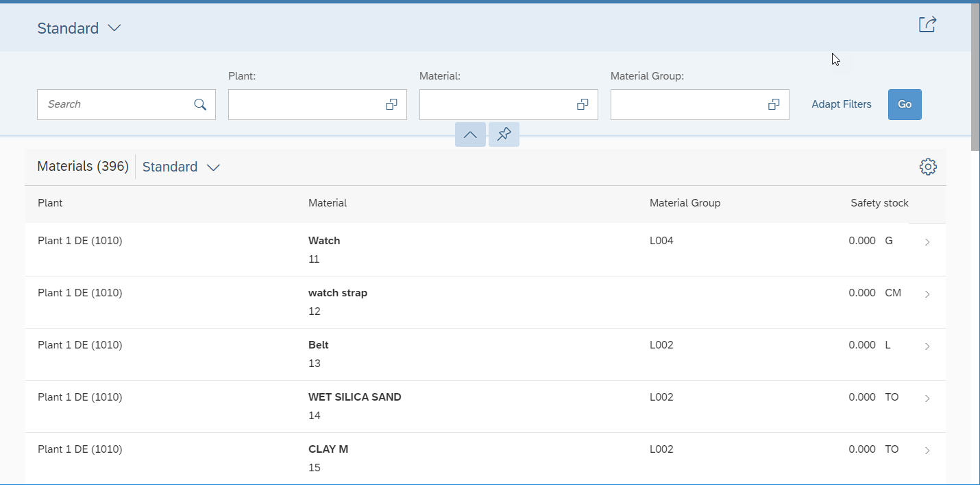980x485 pixels.
Task: Click the vertical page scrollbar
Action: coord(975,75)
